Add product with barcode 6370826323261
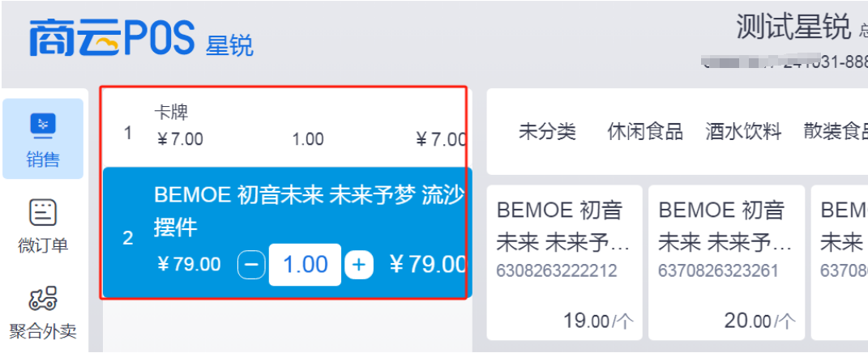The image size is (868, 353). 726,263
